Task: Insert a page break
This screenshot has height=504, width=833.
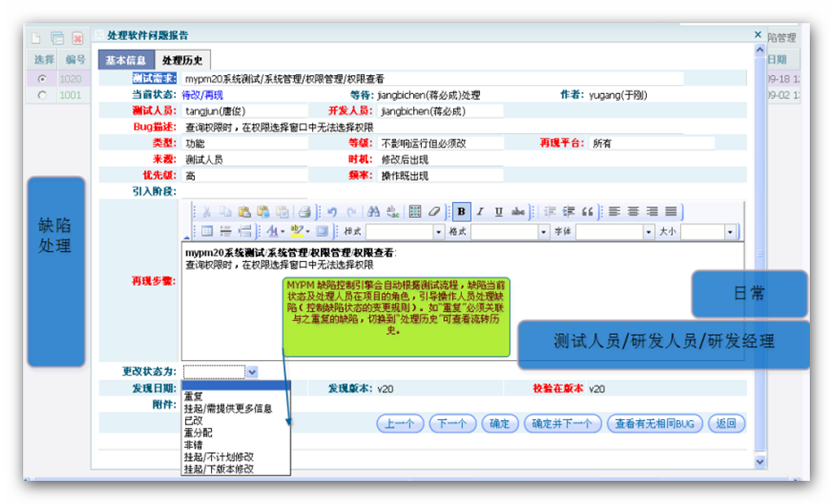Action: tap(244, 231)
